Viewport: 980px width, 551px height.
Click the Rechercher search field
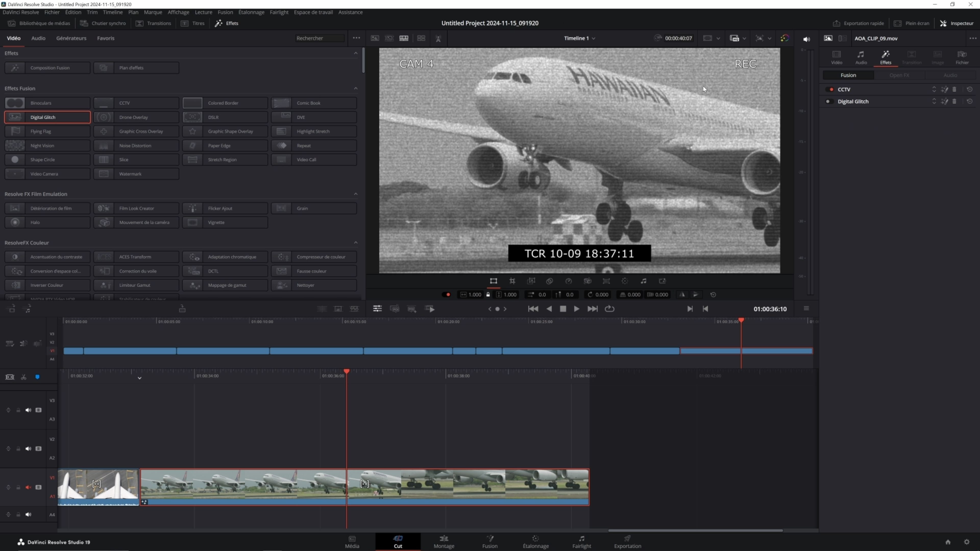click(320, 38)
